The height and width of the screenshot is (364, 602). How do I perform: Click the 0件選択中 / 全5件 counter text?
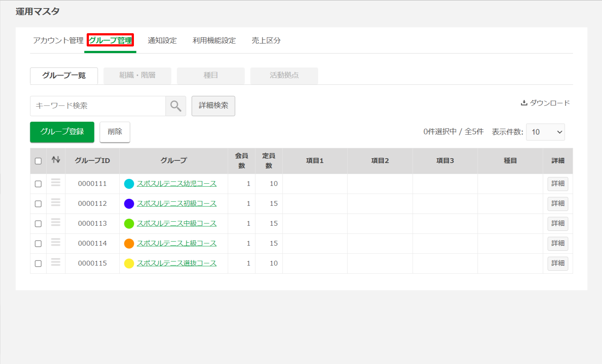pos(453,132)
